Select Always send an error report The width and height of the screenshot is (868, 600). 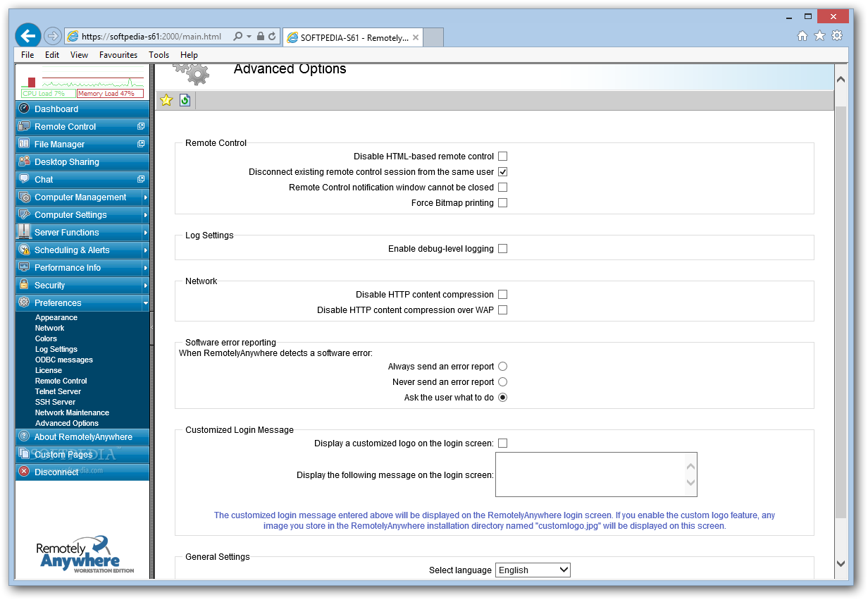[502, 367]
